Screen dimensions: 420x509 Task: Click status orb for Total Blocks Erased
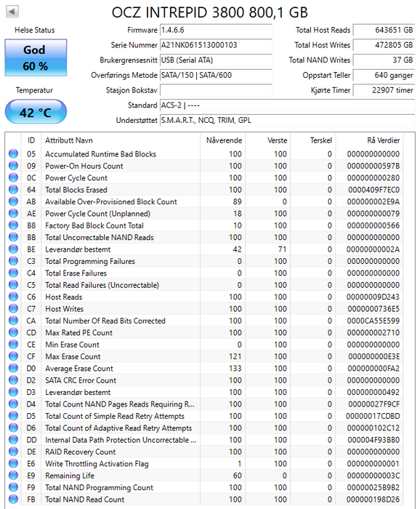[13, 190]
